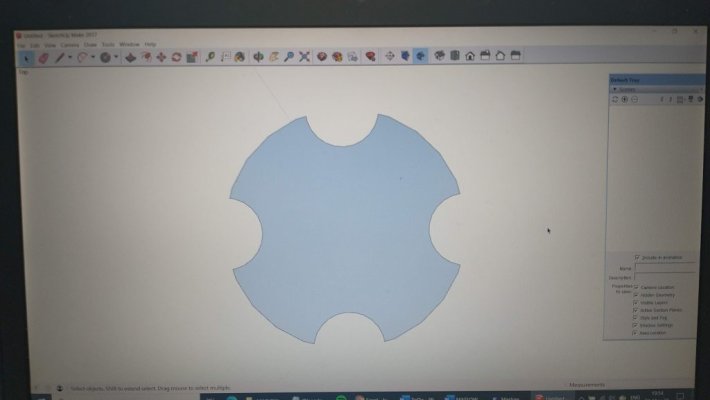This screenshot has height=400, width=710.
Task: Toggle Show Details in Scenes panel
Action: pos(691,99)
